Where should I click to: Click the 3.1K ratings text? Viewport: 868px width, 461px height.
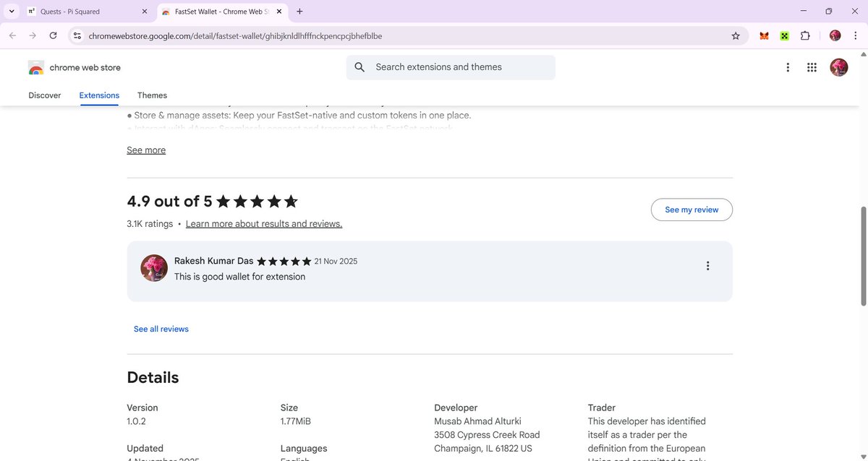click(x=150, y=224)
